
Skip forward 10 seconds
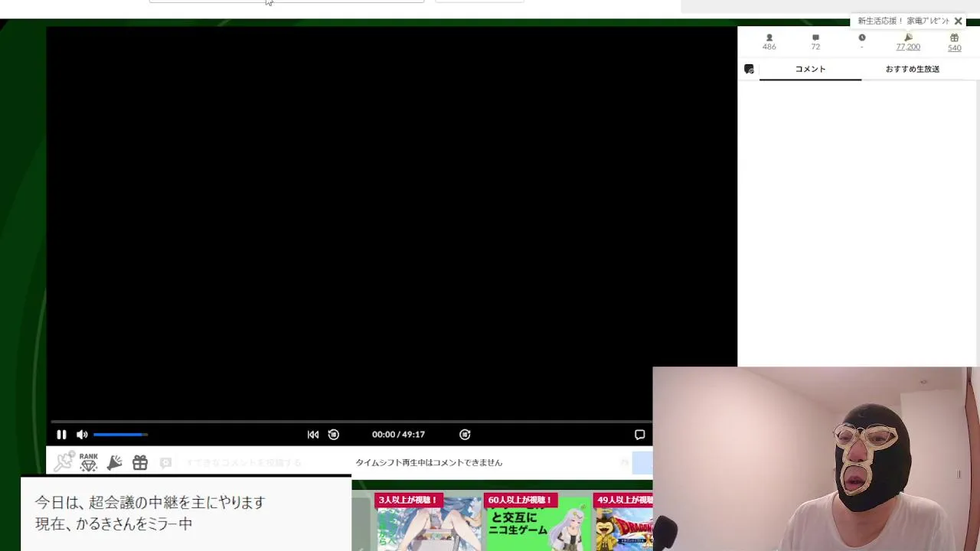[465, 435]
